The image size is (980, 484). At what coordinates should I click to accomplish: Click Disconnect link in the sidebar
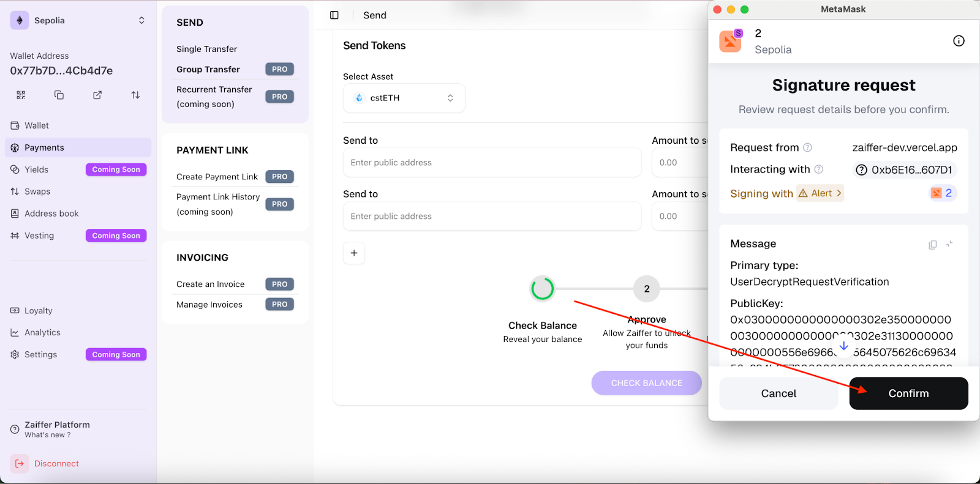pos(56,464)
